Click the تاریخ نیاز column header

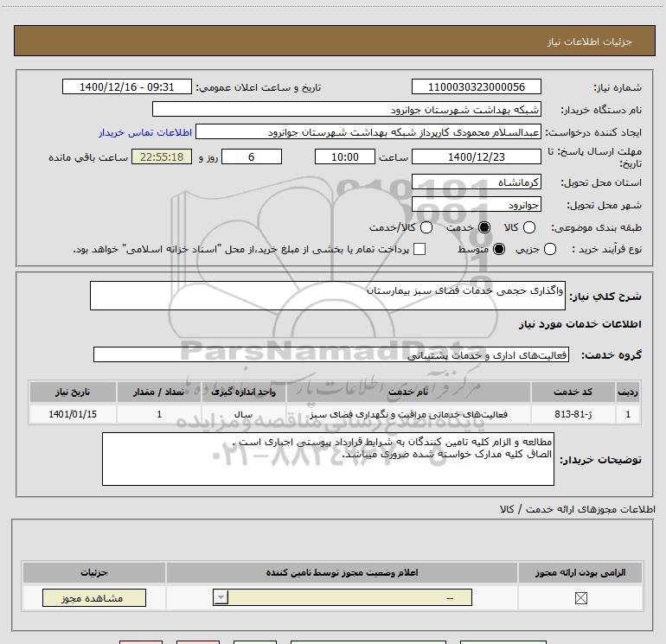point(73,392)
